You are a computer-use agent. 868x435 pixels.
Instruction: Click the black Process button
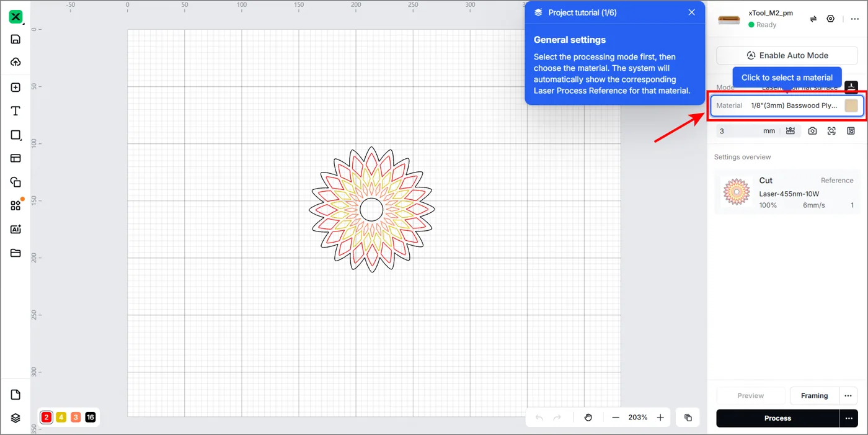(x=777, y=418)
